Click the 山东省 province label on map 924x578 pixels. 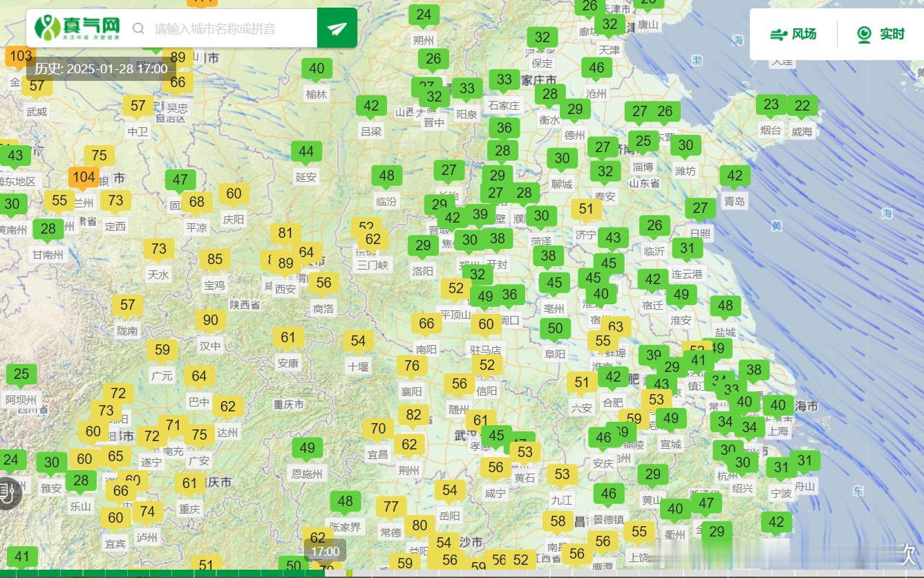pos(644,183)
